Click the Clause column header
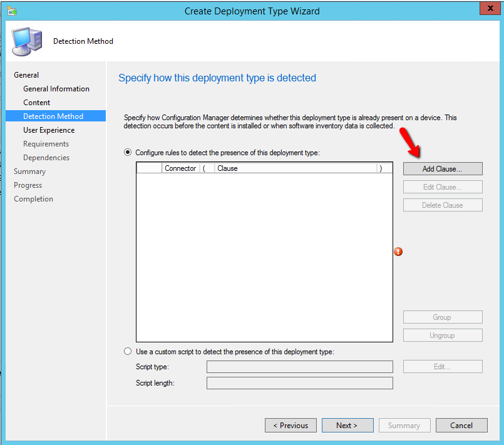 (x=294, y=168)
